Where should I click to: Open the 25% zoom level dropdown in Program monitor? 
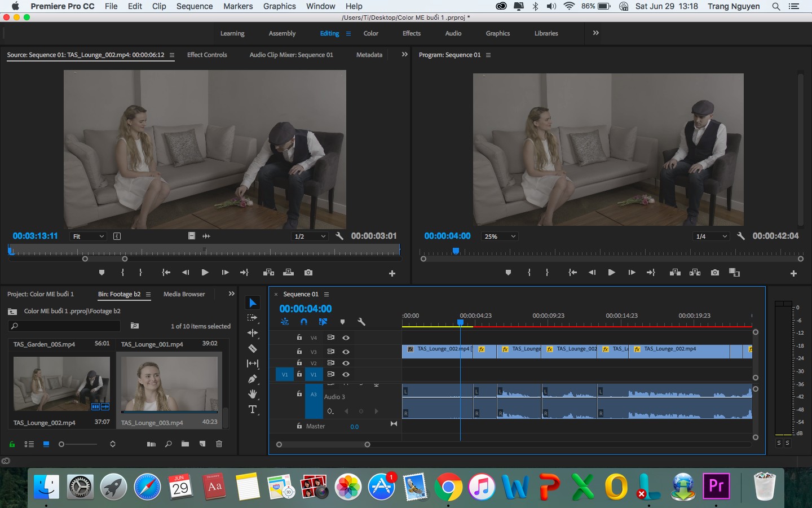point(500,237)
